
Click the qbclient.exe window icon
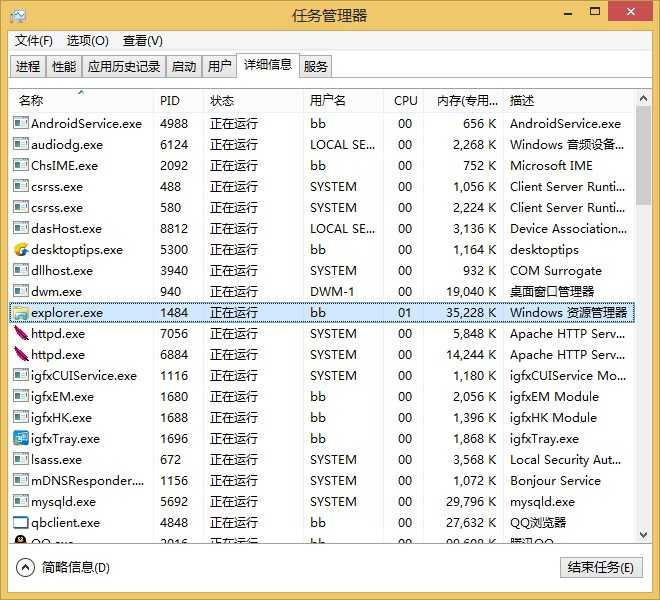coord(21,523)
